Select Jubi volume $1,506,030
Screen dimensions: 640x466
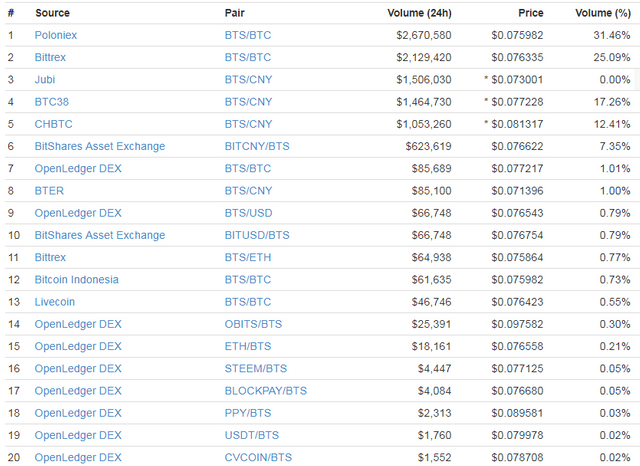424,80
